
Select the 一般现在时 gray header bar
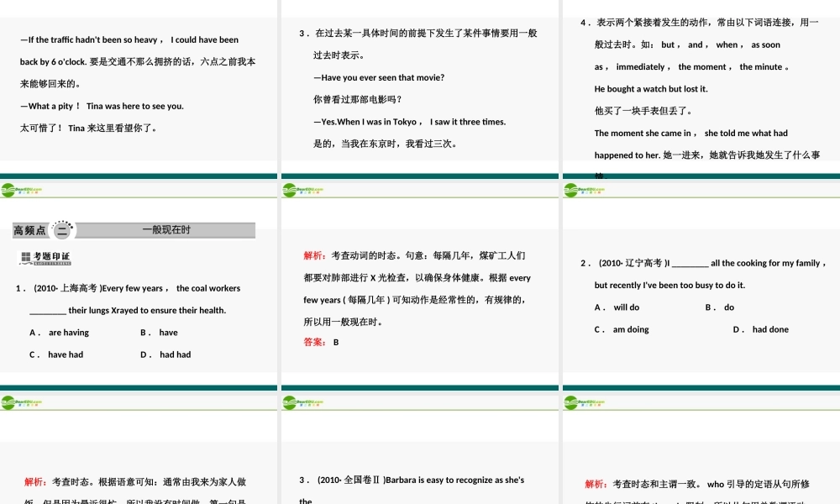click(x=166, y=230)
